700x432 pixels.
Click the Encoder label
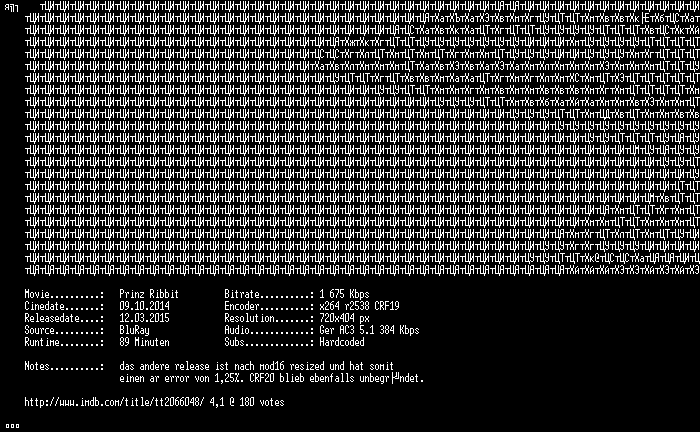(x=269, y=306)
